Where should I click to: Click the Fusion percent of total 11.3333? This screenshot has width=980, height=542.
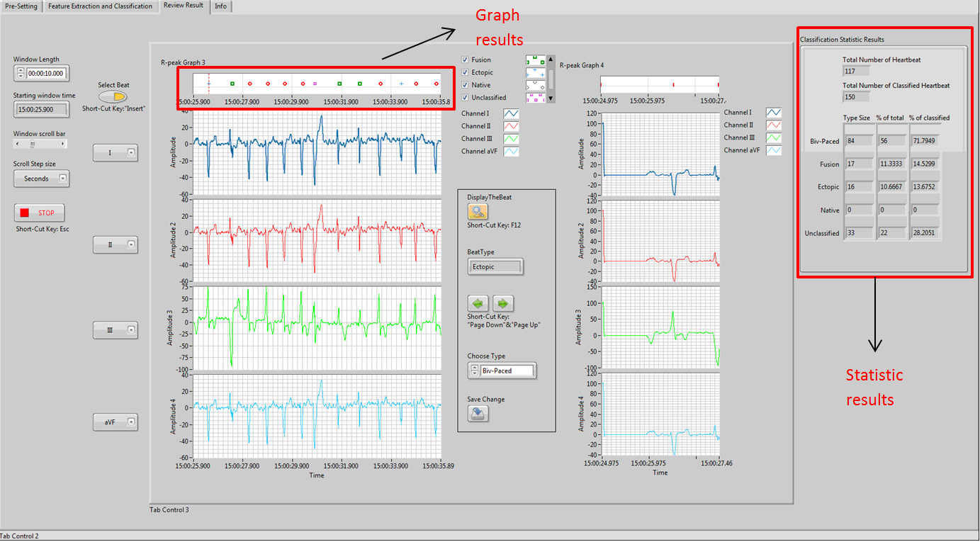pos(891,164)
